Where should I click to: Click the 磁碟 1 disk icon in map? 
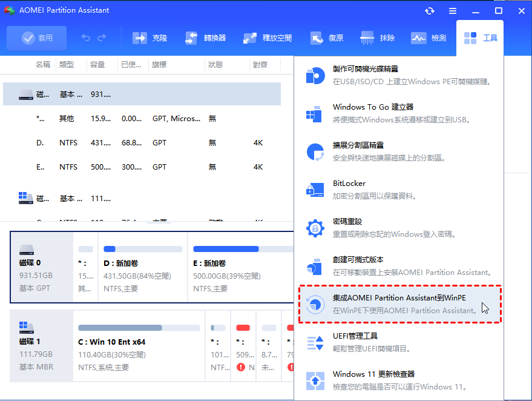[x=26, y=328]
